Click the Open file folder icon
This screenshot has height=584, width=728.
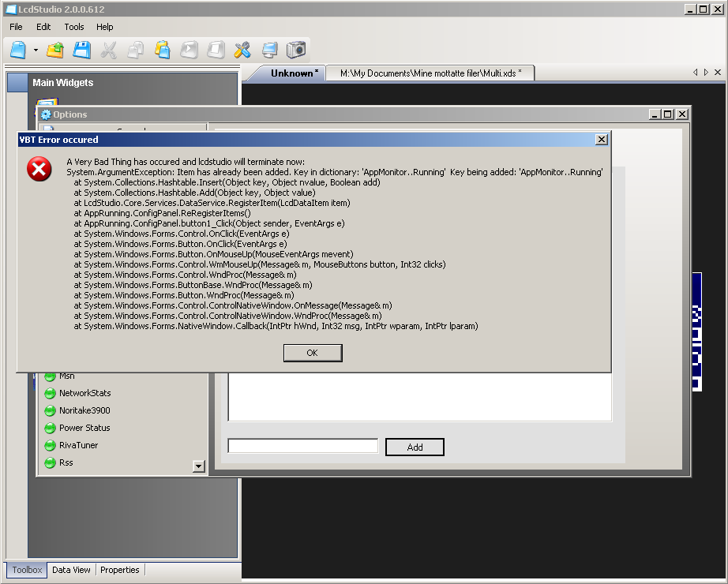(x=55, y=50)
